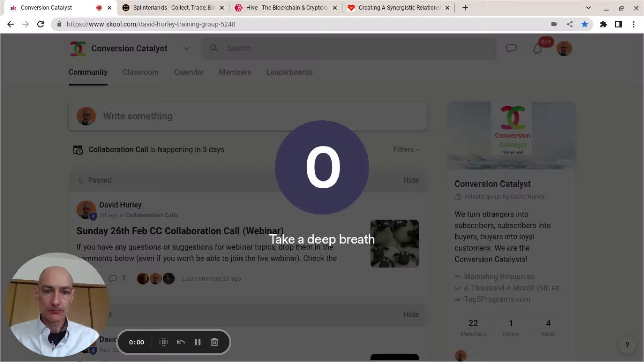The image size is (644, 362).
Task: Open the profile avatar menu
Action: [x=564, y=48]
